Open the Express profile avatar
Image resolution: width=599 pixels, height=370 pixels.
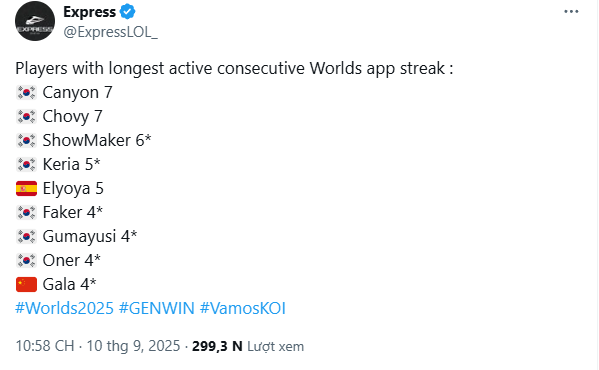[x=35, y=21]
